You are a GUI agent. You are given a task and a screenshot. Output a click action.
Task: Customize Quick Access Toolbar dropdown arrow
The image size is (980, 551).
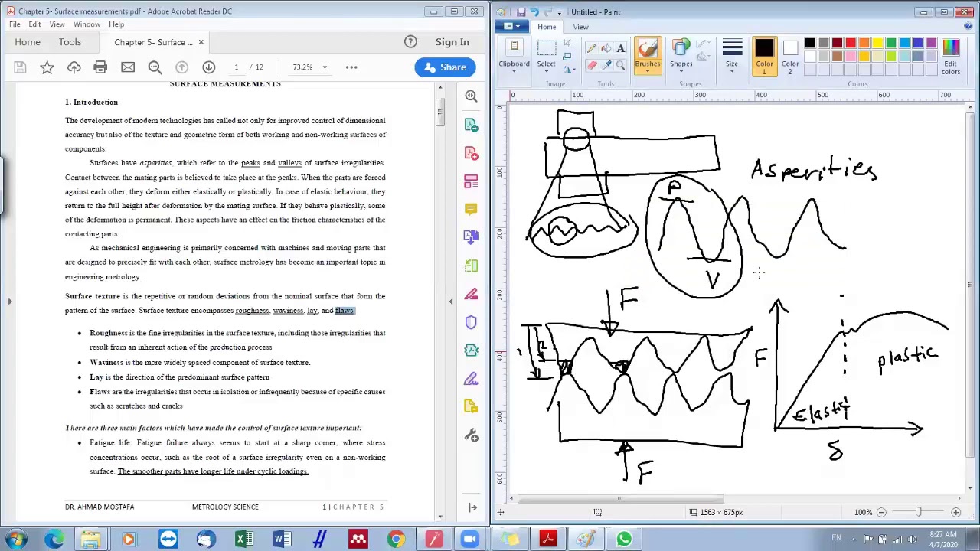pos(559,11)
